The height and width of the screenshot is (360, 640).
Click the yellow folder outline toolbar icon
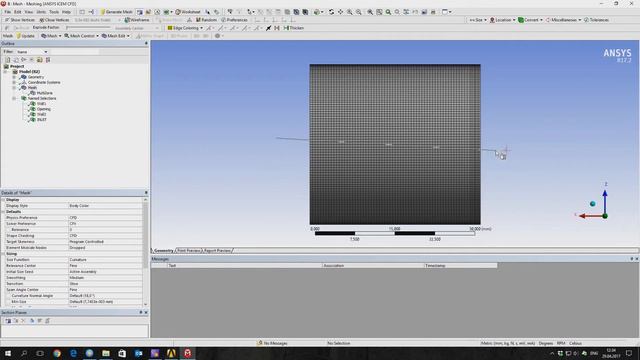[40, 60]
